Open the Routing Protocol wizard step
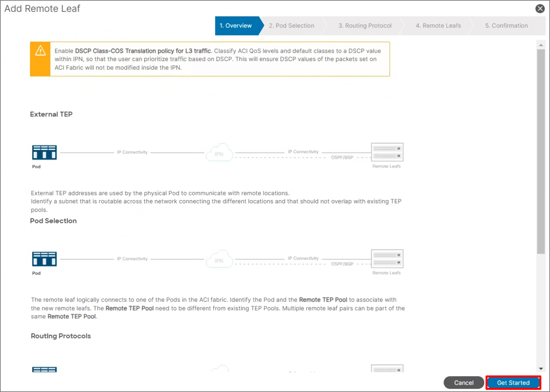The image size is (550, 392). coord(365,26)
